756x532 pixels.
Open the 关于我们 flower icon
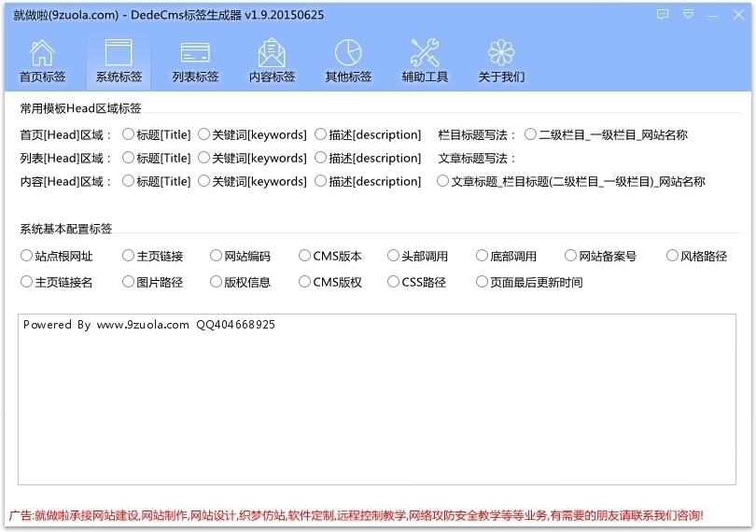click(501, 62)
